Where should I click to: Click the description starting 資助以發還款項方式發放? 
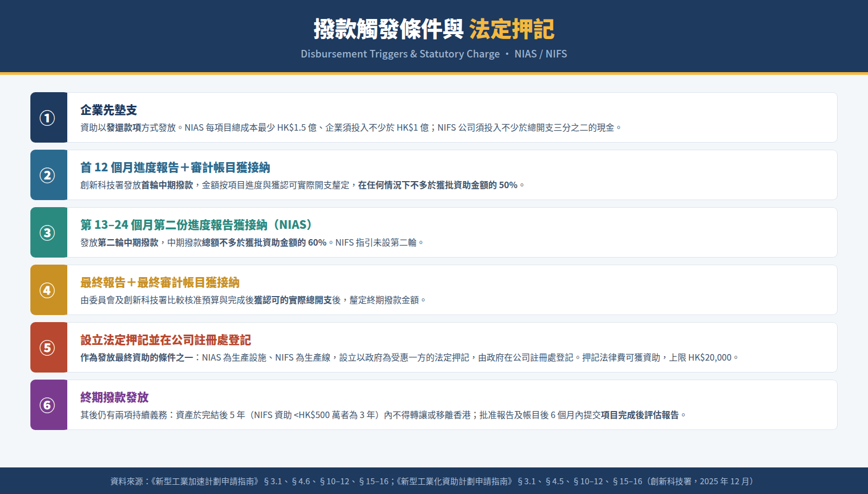point(351,127)
